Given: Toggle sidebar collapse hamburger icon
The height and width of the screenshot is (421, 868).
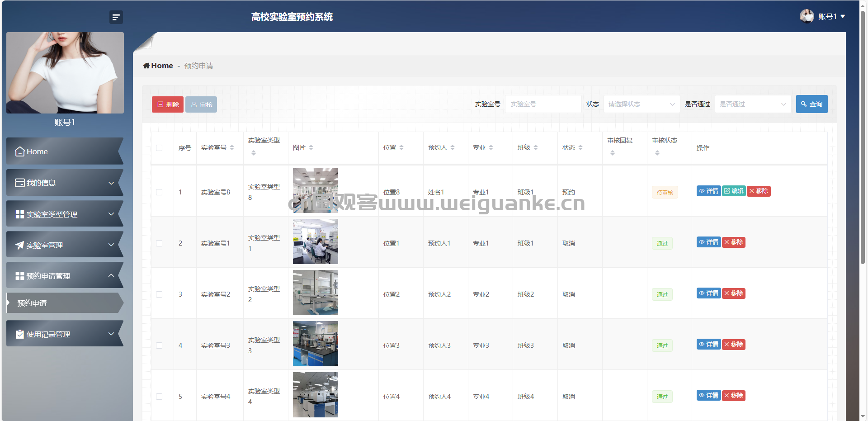Looking at the screenshot, I should 116,17.
